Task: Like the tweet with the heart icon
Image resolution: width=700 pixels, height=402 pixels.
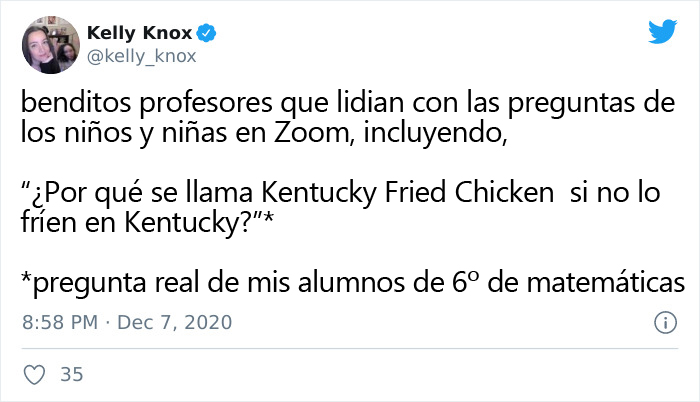Action: (32, 375)
